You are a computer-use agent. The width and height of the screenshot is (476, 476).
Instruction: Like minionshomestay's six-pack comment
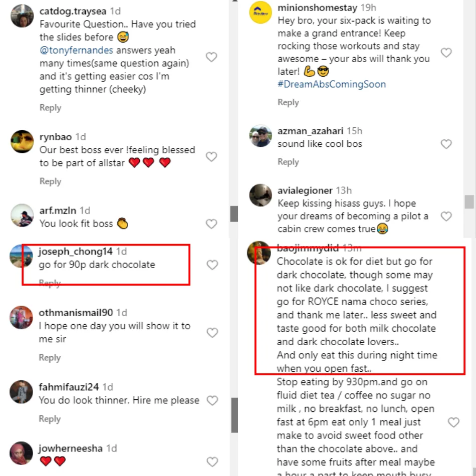tap(446, 53)
